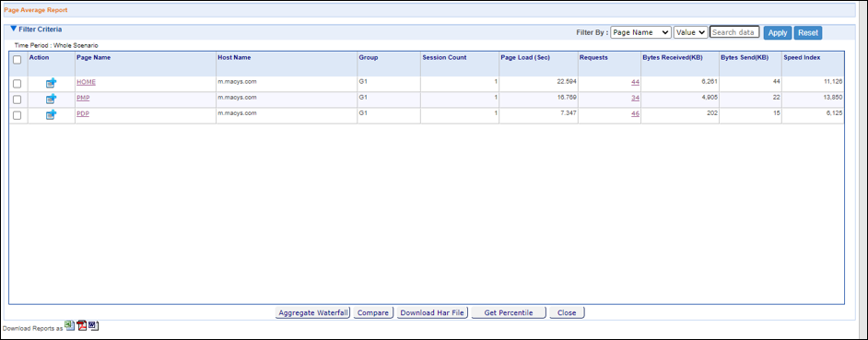Image resolution: width=868 pixels, height=340 pixels.
Task: Open the PMP page name link
Action: [x=84, y=98]
